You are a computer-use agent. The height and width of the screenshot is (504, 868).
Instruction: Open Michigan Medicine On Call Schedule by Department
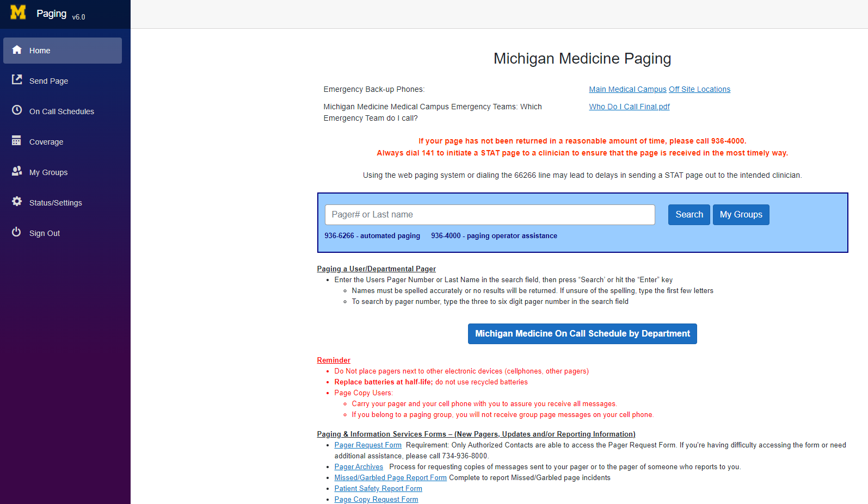(582, 334)
